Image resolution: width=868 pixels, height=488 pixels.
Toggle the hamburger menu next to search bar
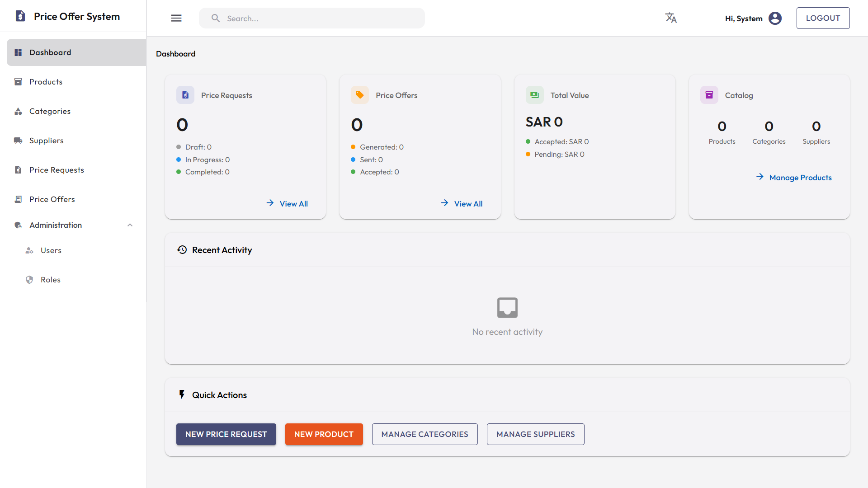[x=176, y=18]
